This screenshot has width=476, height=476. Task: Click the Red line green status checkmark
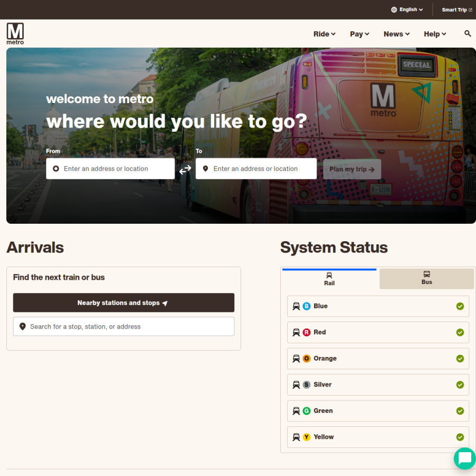[460, 333]
